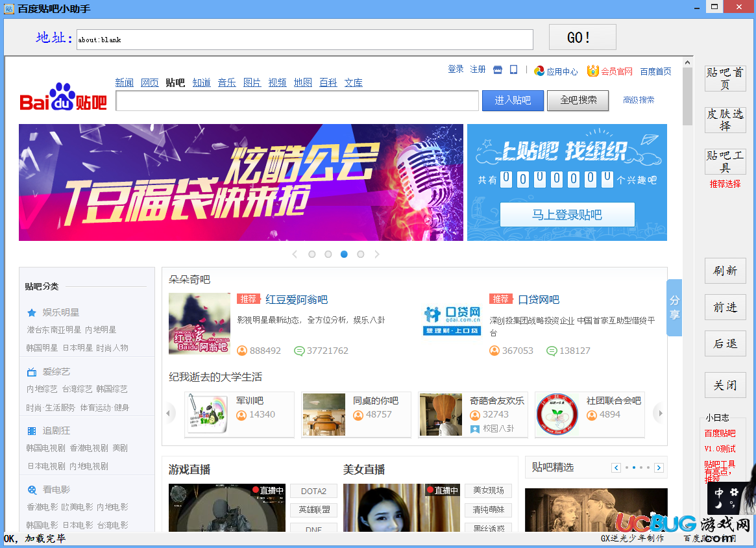This screenshot has height=548, width=756.
Task: Slide the 大学生活 bar list left
Action: [168, 414]
